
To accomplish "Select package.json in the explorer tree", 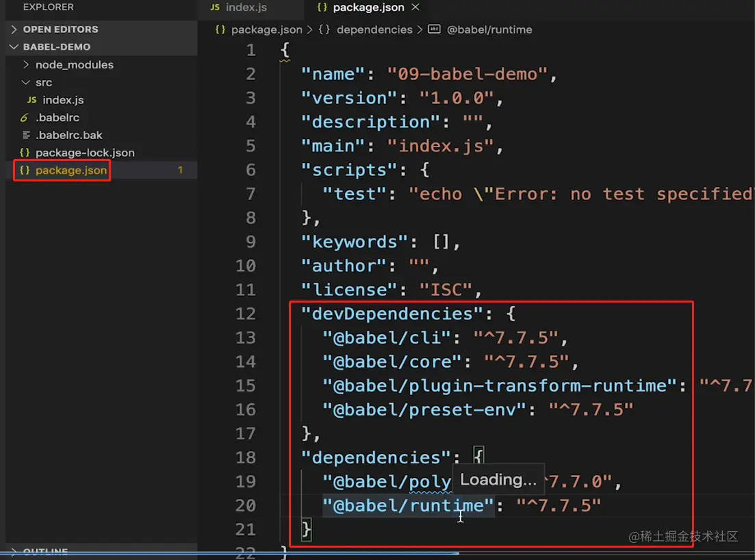I will click(101, 170).
